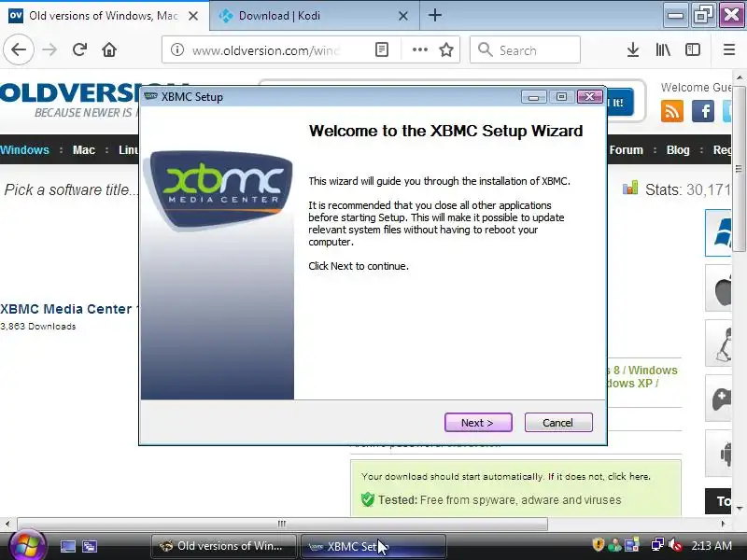The height and width of the screenshot is (560, 747).
Task: Close the Old versions of Windows tab
Action: pyautogui.click(x=193, y=16)
